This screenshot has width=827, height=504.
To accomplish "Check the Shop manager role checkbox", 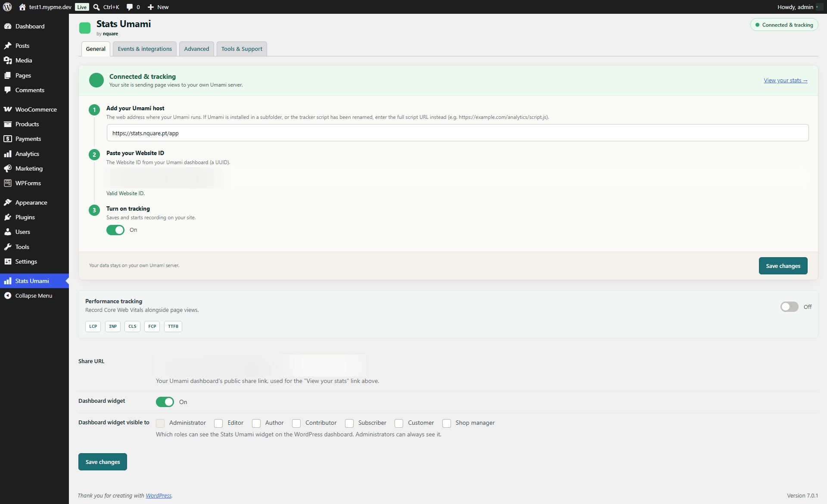I will coord(447,423).
